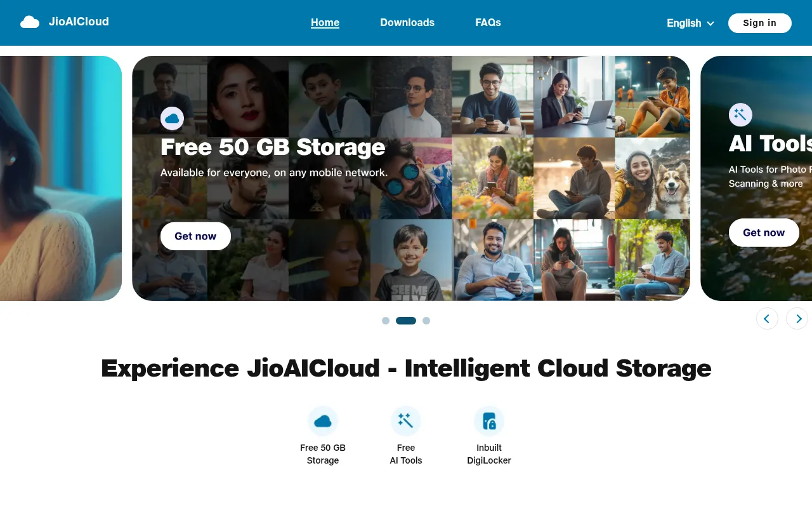The image size is (812, 508).
Task: Click the Inbuilt DigiLocker lock icon
Action: click(489, 421)
